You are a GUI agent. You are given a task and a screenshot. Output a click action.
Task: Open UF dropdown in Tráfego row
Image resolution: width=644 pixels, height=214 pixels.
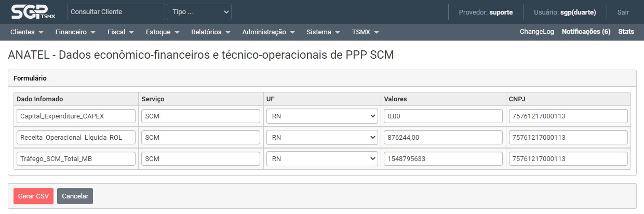[x=322, y=158]
